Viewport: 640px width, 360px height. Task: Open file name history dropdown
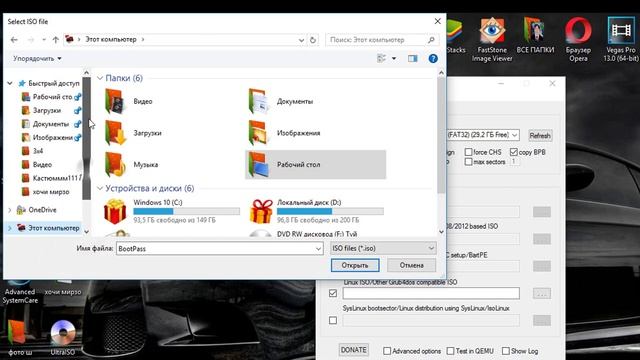tap(318, 249)
